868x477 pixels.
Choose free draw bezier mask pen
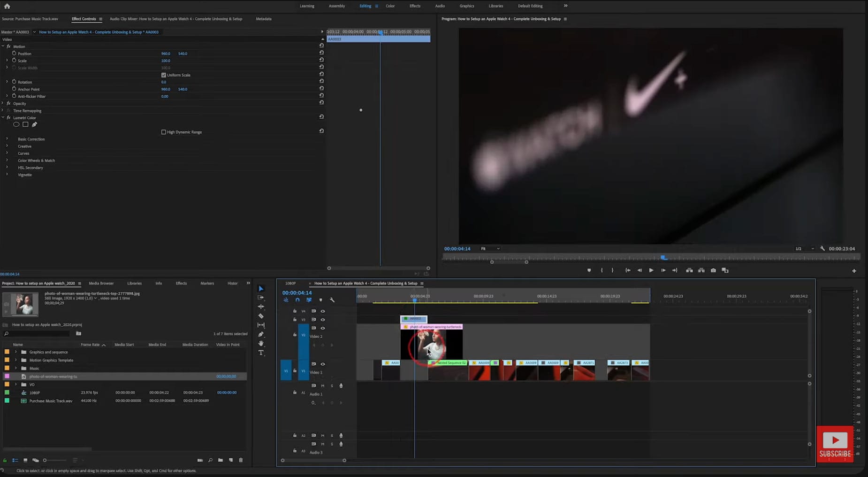[34, 124]
